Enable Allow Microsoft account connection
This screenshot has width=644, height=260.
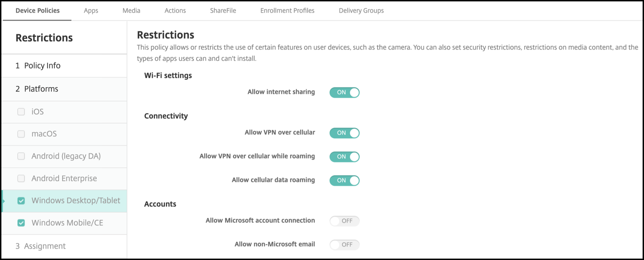click(x=344, y=221)
